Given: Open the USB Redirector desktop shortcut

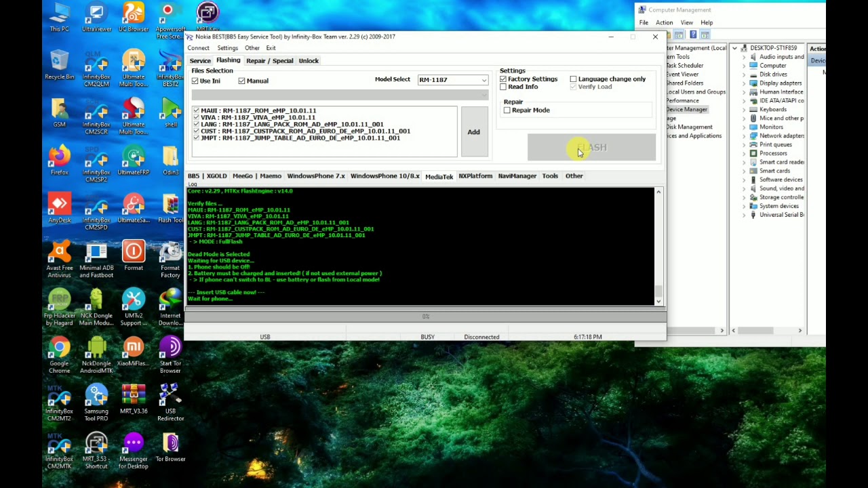Looking at the screenshot, I should click(x=170, y=403).
